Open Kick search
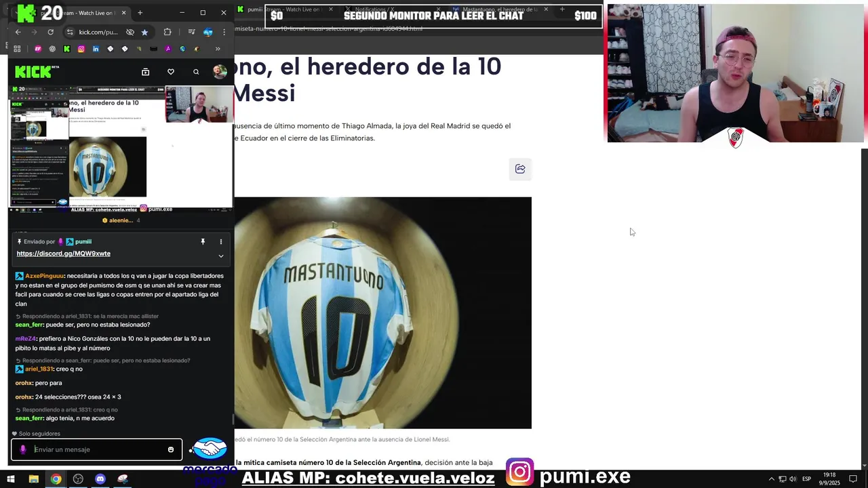868x488 pixels. click(x=196, y=72)
